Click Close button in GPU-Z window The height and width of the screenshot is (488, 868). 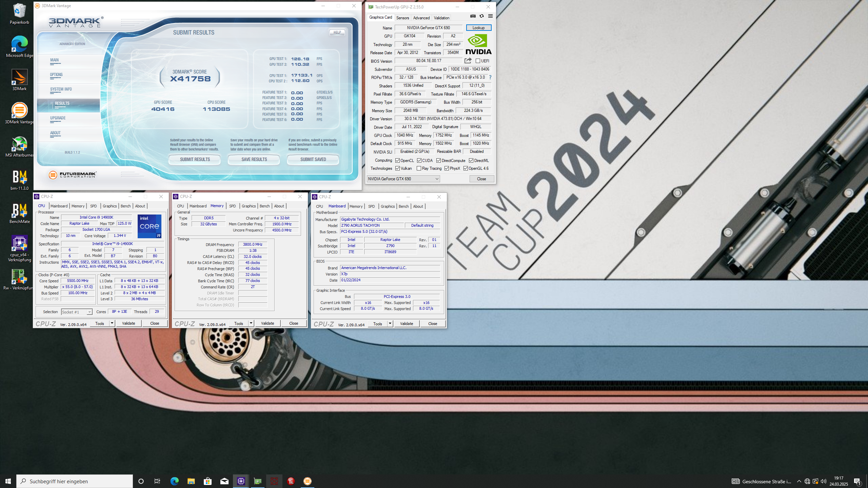pyautogui.click(x=481, y=179)
